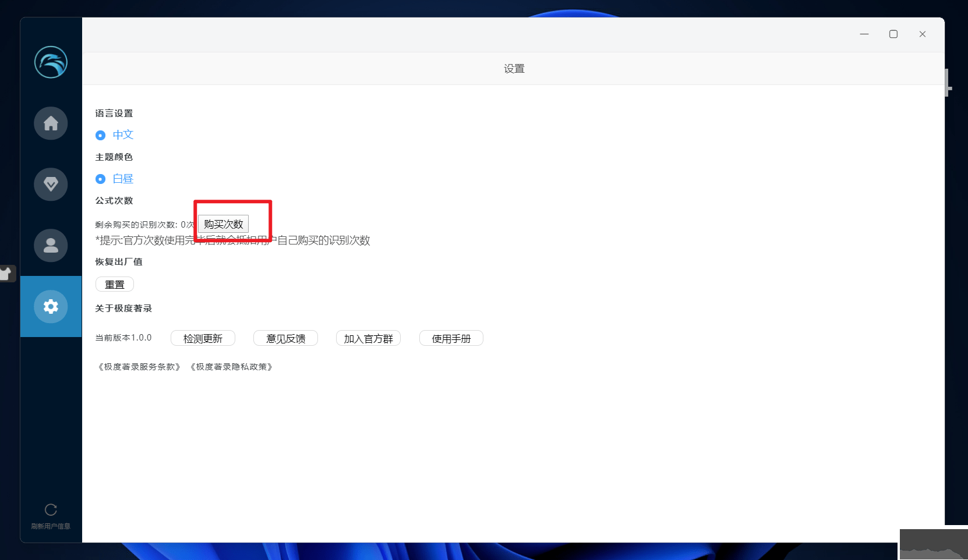Maximize the settings window
The image size is (968, 560).
(893, 34)
